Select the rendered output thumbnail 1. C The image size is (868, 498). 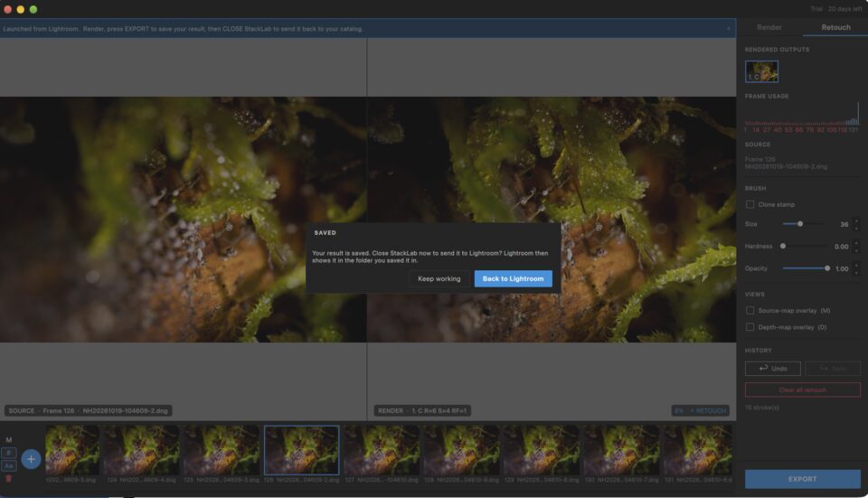coord(761,71)
